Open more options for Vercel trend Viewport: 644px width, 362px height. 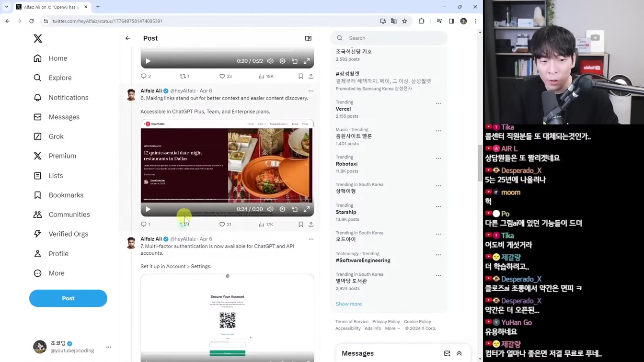click(438, 103)
